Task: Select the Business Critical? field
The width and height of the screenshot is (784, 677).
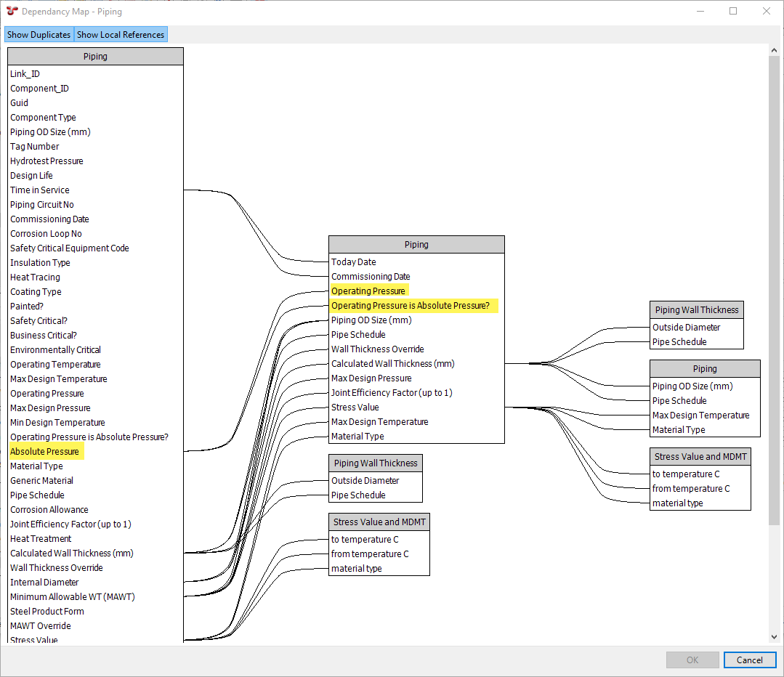Action: click(x=44, y=335)
